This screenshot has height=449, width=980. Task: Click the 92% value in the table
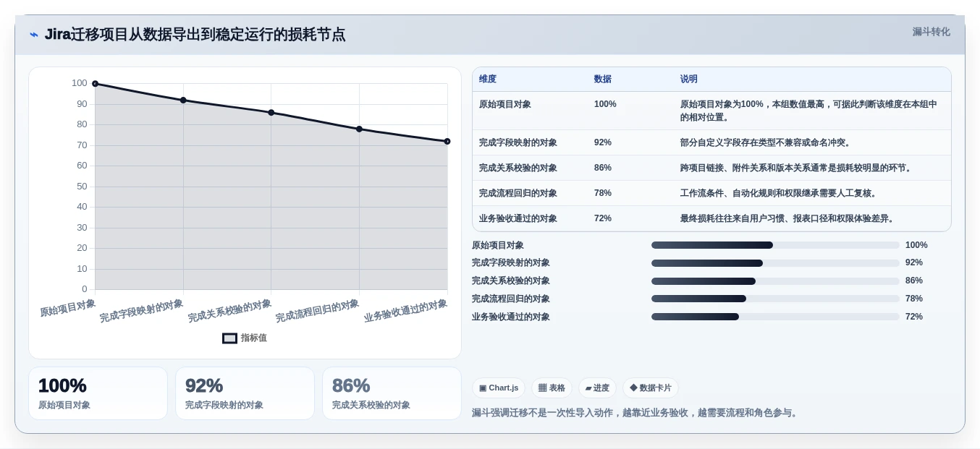point(603,142)
